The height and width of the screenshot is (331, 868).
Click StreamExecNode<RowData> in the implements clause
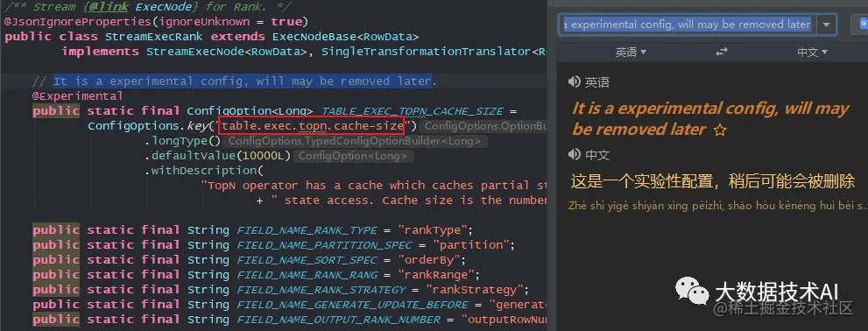(228, 52)
